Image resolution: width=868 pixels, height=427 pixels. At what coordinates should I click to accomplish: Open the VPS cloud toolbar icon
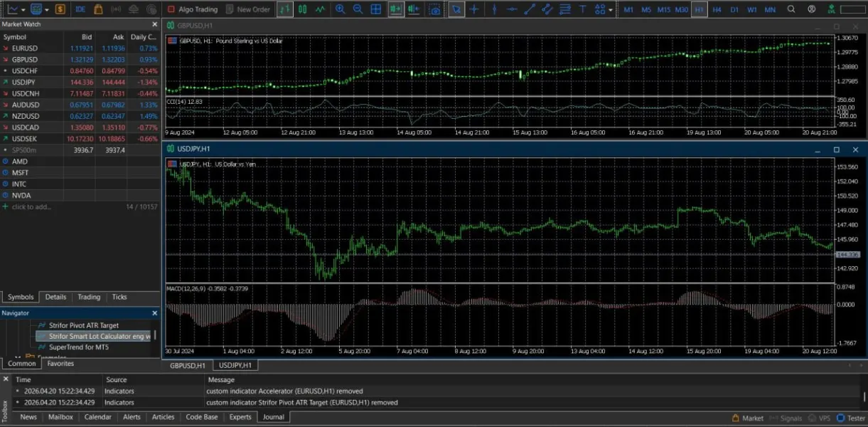(134, 9)
